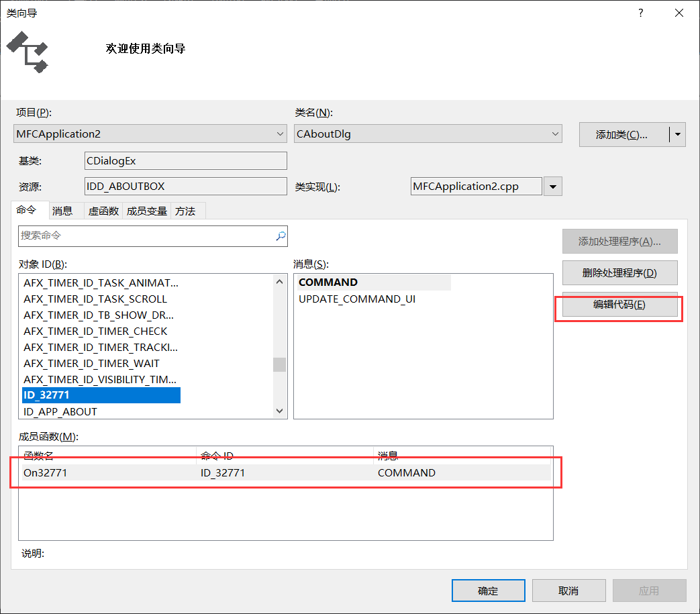Screen dimensions: 700x614
Task: Click the scroll up arrow of object ID list
Action: [279, 282]
